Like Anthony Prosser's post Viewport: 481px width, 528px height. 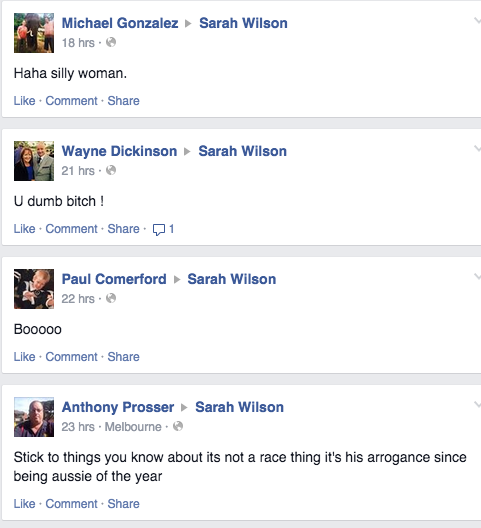coord(24,504)
